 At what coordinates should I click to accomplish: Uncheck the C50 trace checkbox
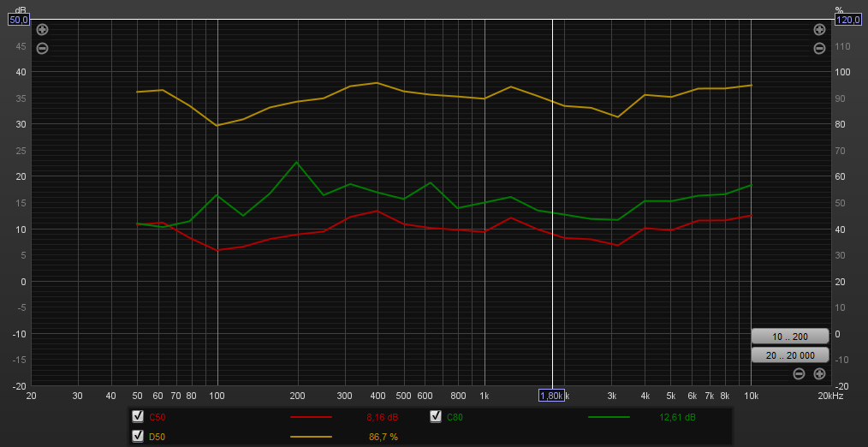coord(138,416)
